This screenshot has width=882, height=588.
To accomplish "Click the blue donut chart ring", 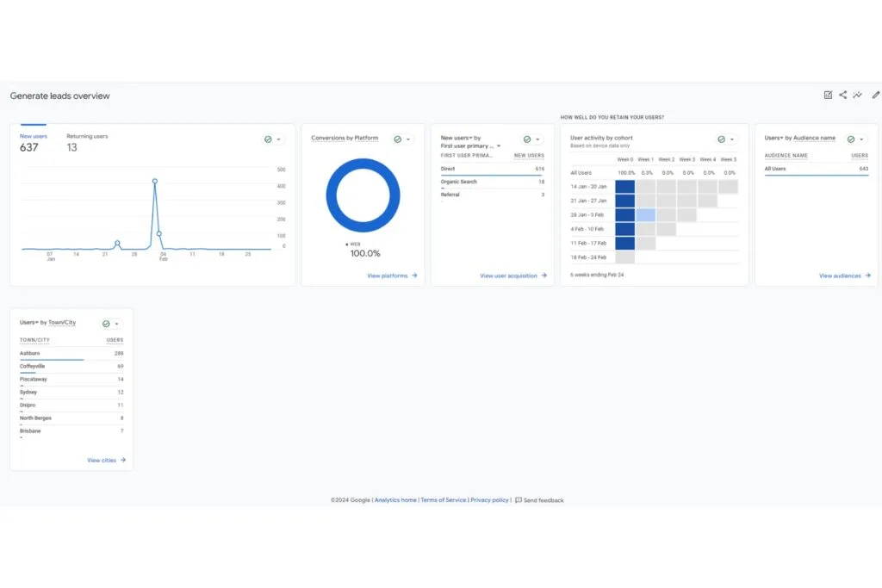I will tap(363, 163).
